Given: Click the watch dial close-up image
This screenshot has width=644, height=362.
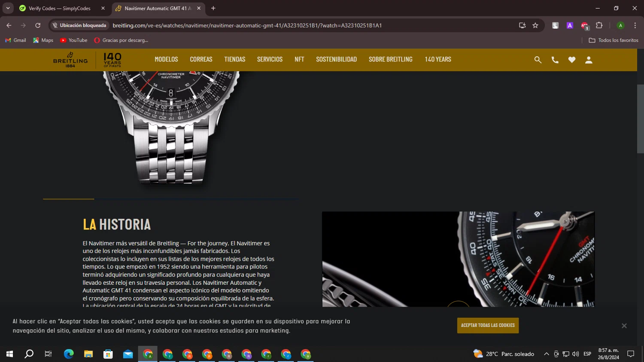Looking at the screenshot, I should [x=458, y=259].
